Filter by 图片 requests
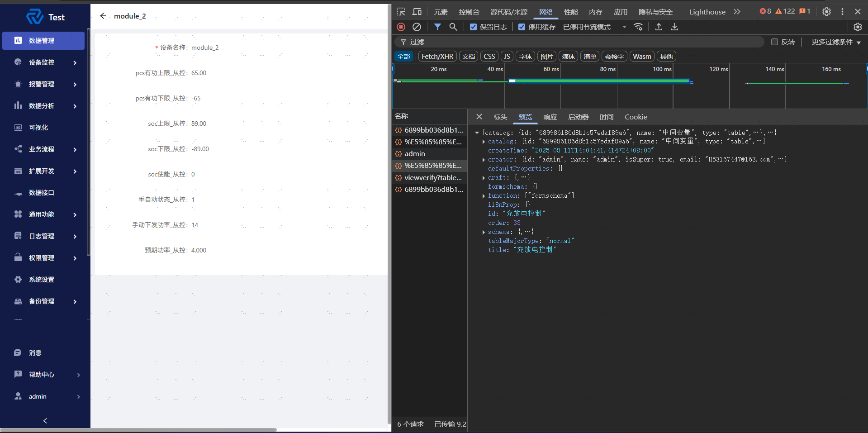This screenshot has height=433, width=868. pos(547,57)
